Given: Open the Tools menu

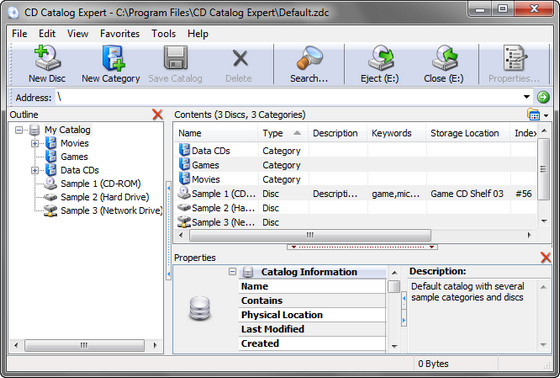Looking at the screenshot, I should [164, 34].
